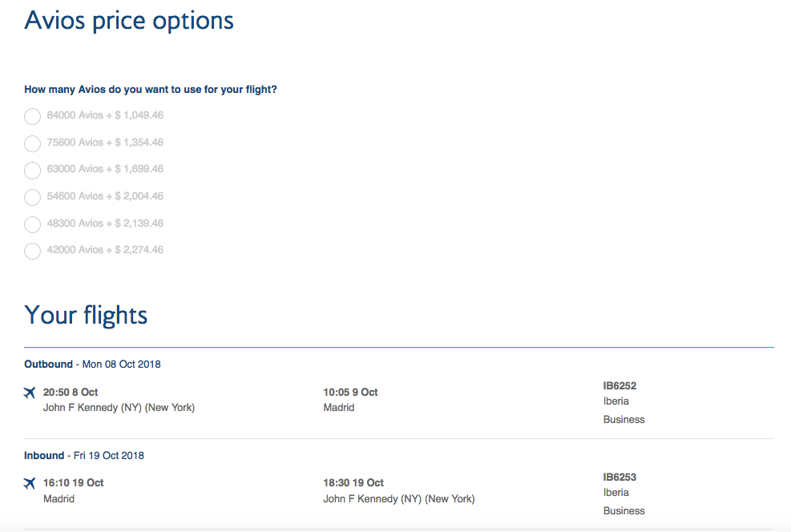
Task: Click the Inbound Fri 19 Oct 2018 label
Action: 84,455
